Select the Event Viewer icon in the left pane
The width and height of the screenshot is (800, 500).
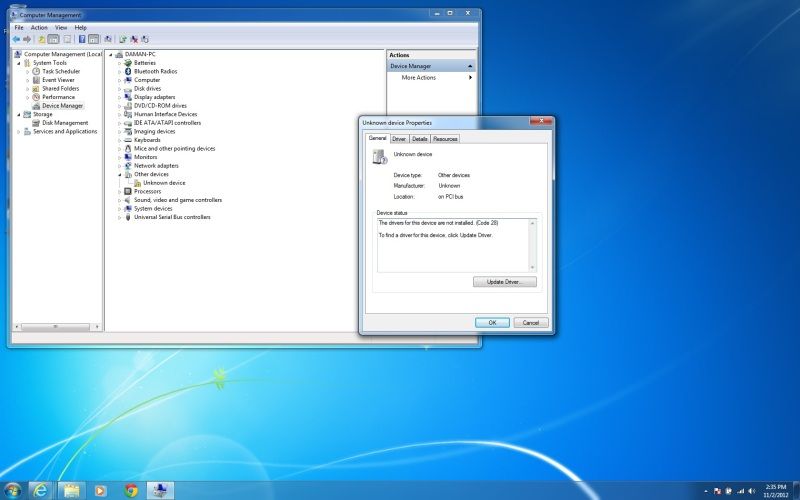(37, 80)
